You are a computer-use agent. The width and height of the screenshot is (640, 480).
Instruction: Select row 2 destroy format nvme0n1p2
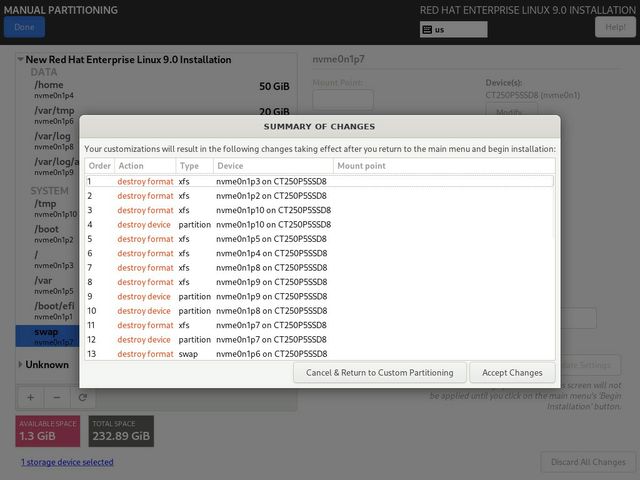[x=319, y=196]
